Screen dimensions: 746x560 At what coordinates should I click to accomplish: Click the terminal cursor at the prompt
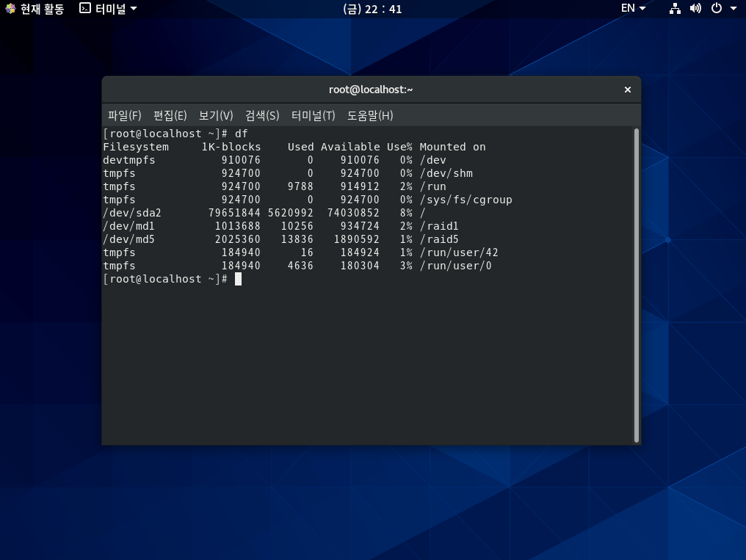coord(239,279)
